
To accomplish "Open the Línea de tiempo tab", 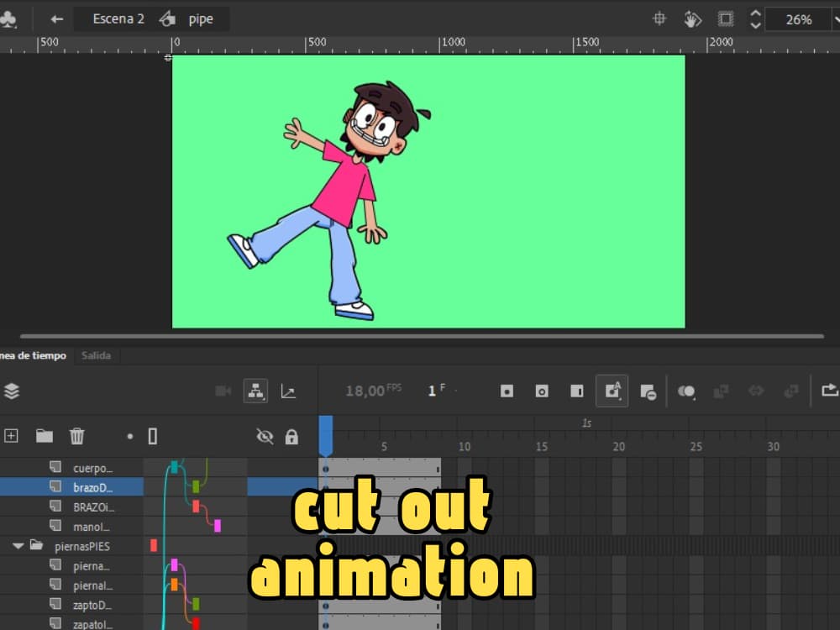I will (x=34, y=355).
